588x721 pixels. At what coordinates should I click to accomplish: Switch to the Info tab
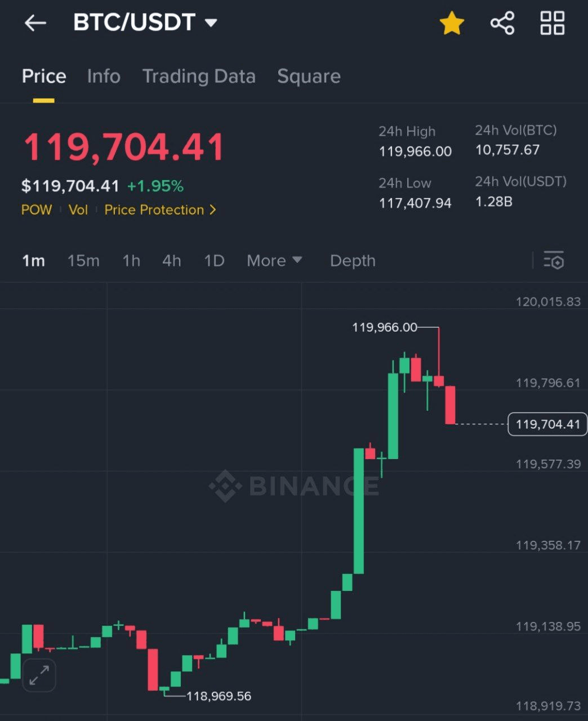tap(104, 76)
